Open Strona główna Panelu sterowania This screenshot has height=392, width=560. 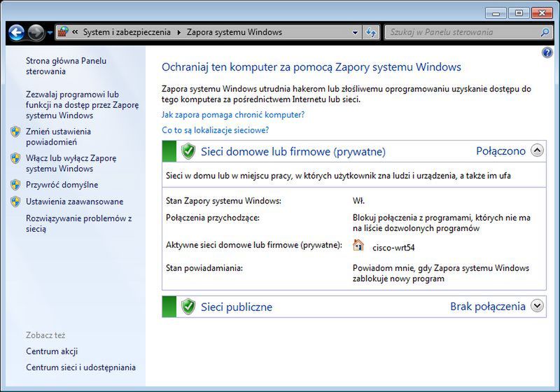coord(66,66)
